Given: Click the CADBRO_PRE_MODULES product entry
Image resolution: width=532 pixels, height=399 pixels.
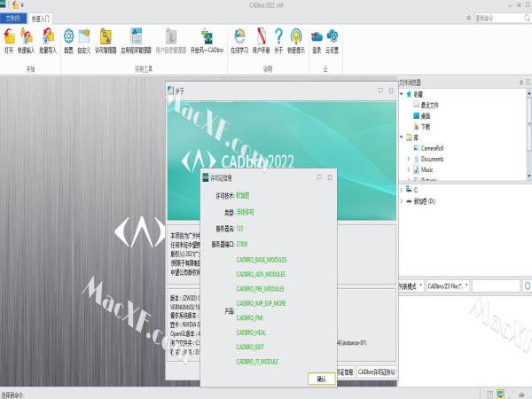Looking at the screenshot, I should (x=260, y=289).
